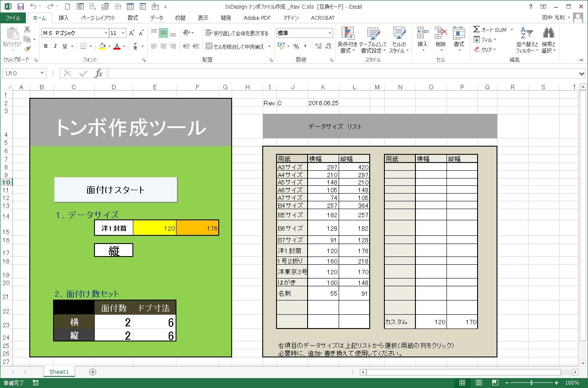Expand セルを結合して中央揃え merge options arrow

coord(270,46)
